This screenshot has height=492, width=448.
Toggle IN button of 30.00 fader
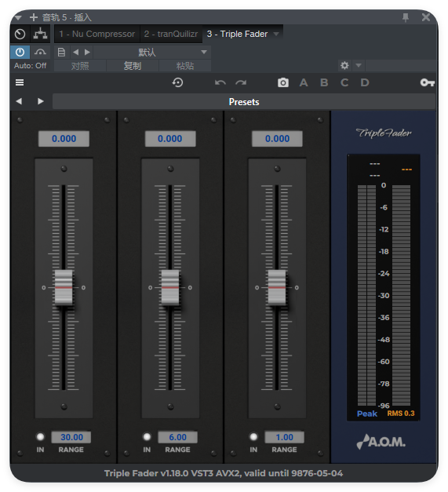click(x=40, y=436)
